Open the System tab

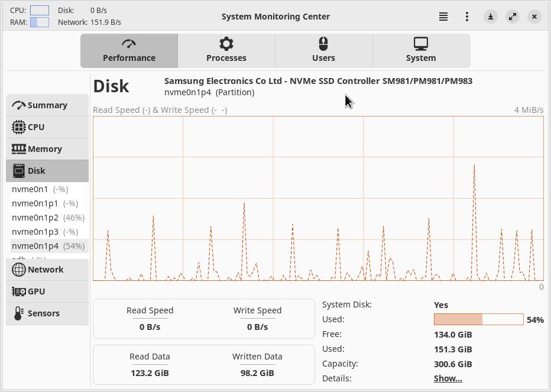click(421, 50)
